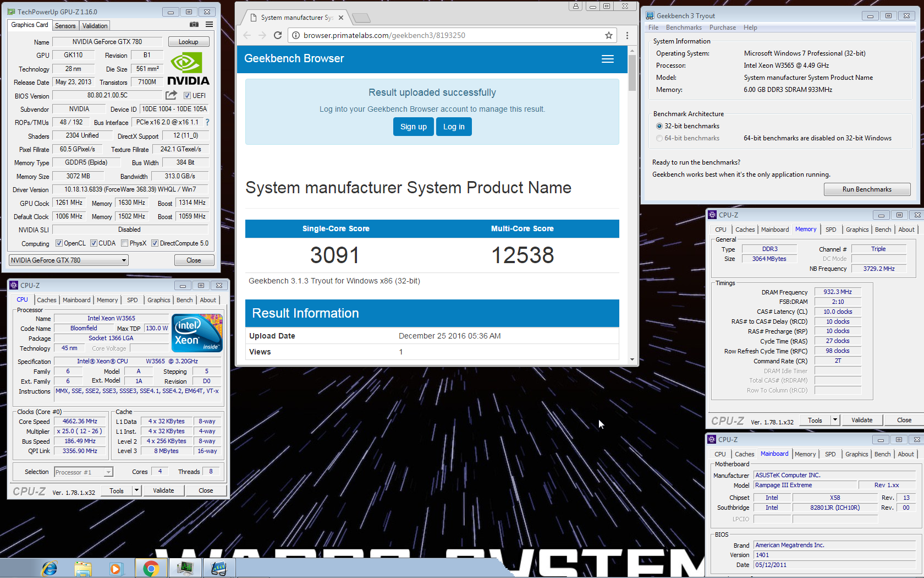Screen dimensions: 924x578
Task: Click the Run Benchmarks button
Action: coord(867,189)
